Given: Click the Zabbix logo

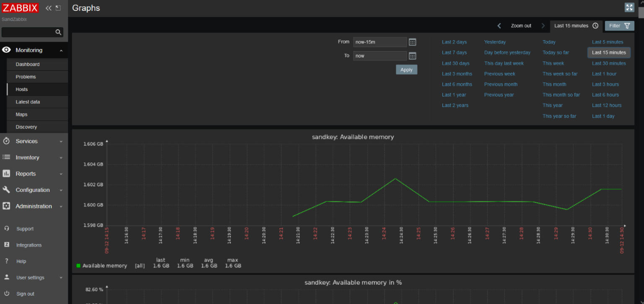Looking at the screenshot, I should click(x=20, y=8).
